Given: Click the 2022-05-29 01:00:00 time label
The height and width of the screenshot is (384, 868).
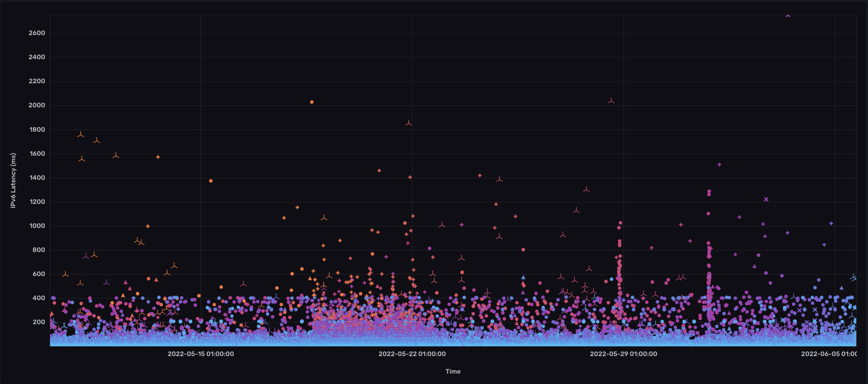Looking at the screenshot, I should point(623,354).
